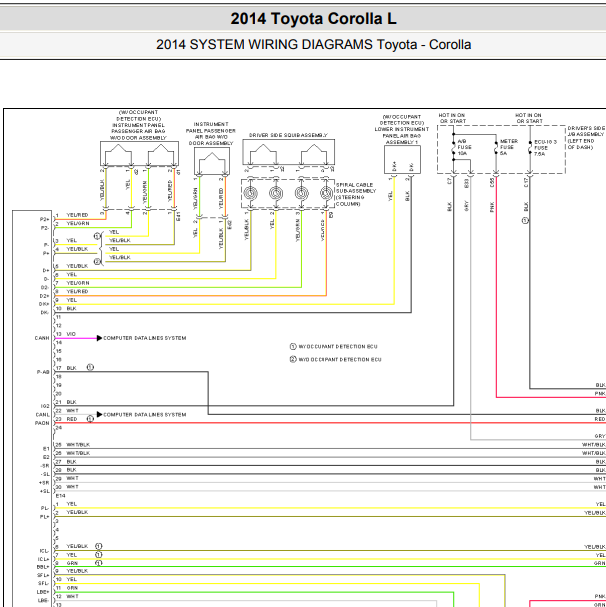Click the "DRIVER SIDE SQUIB ASSEMBLY" label
This screenshot has width=606, height=607.
288,135
